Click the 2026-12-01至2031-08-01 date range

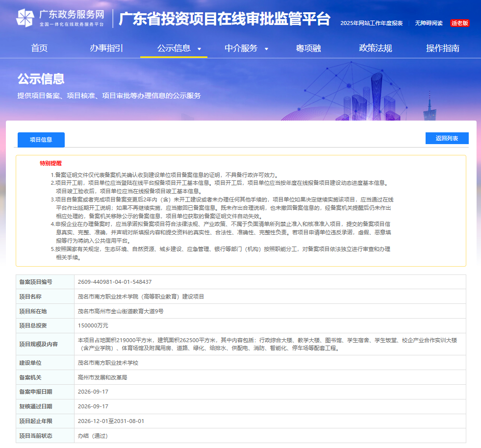pos(111,422)
